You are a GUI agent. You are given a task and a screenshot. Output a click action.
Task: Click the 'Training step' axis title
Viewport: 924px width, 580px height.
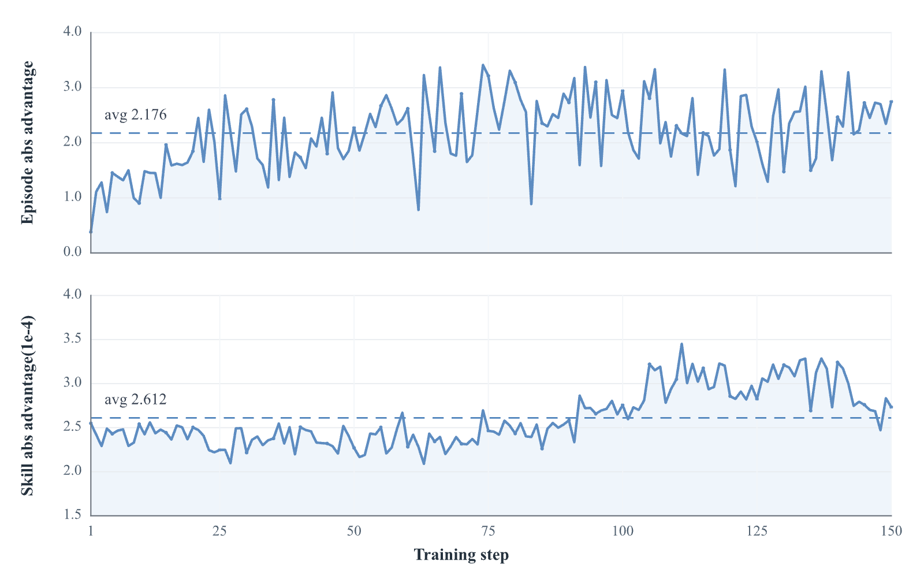(x=461, y=555)
